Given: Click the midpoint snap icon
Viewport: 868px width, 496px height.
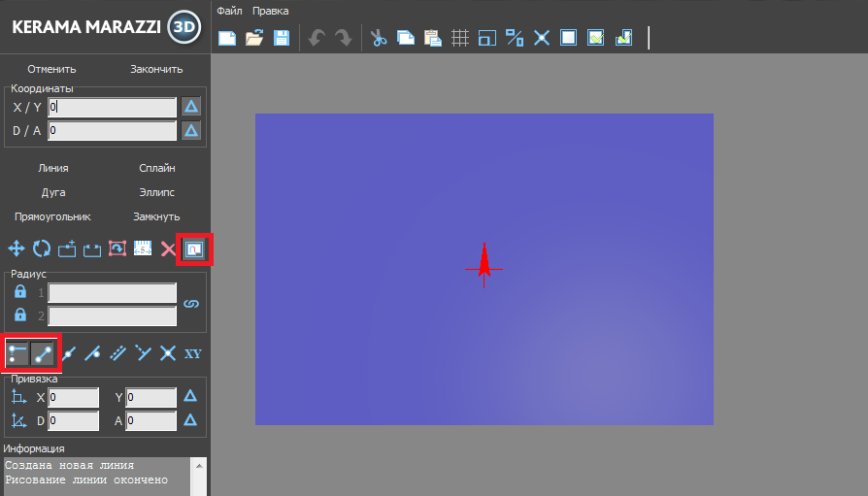Looking at the screenshot, I should point(68,353).
